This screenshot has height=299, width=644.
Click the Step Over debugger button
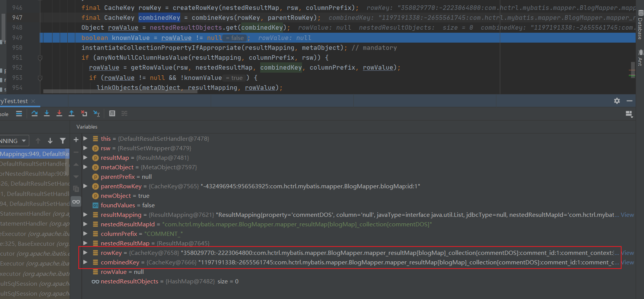coord(35,113)
